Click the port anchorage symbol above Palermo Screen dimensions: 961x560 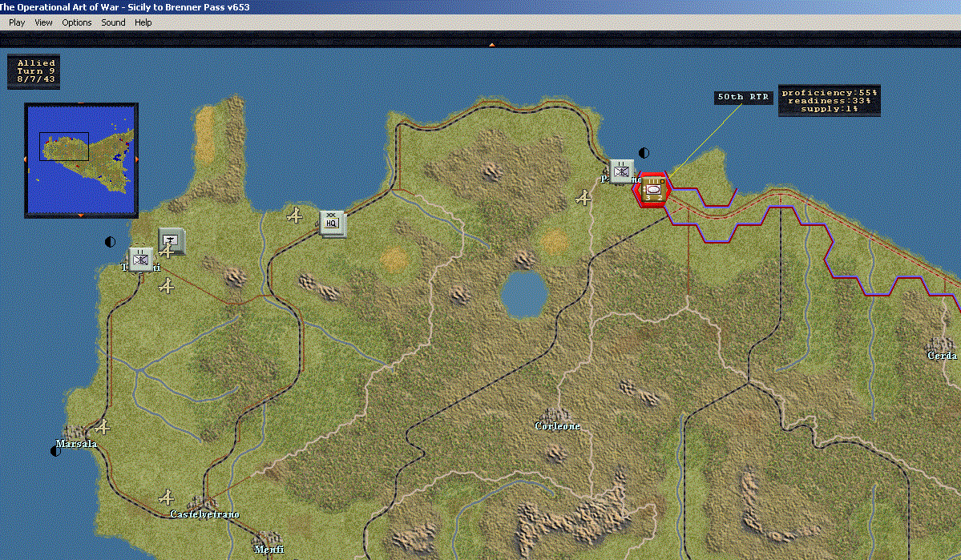644,152
